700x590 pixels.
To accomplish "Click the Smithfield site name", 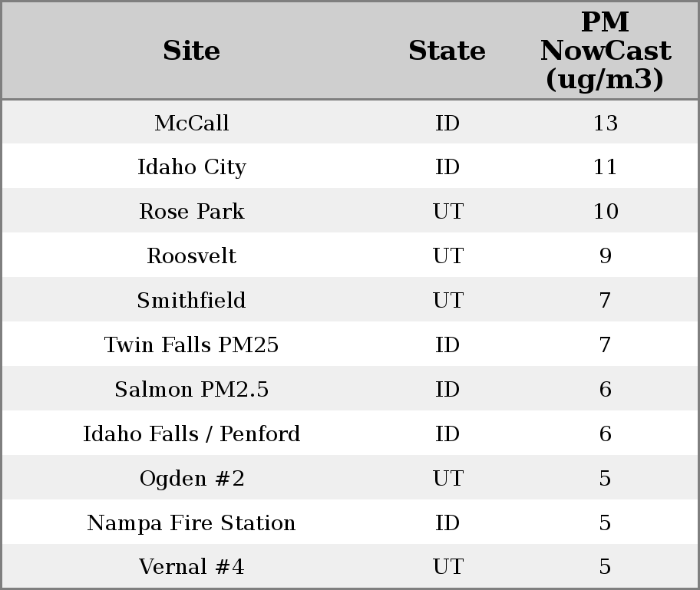I will pos(191,301).
